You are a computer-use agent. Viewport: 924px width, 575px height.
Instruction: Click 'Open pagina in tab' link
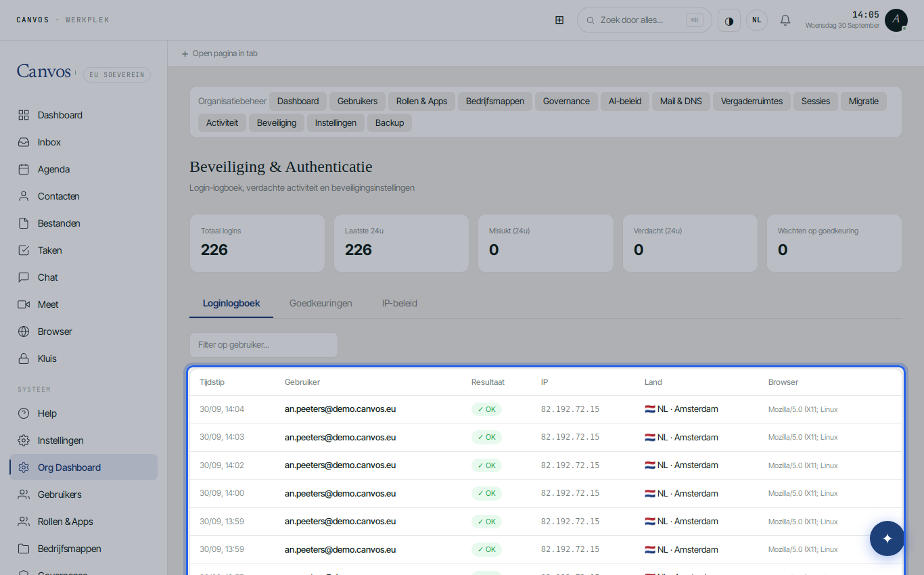pos(219,53)
